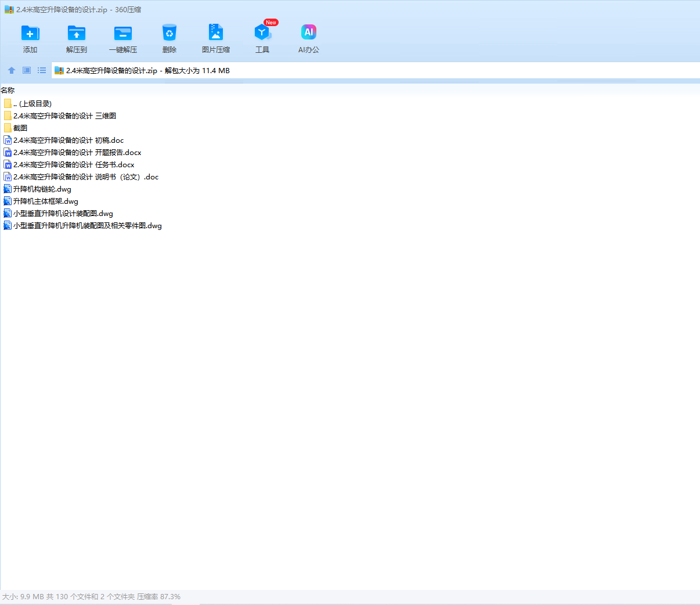Select the .. (上级目录) parent directory row
This screenshot has width=700, height=605.
(33, 103)
